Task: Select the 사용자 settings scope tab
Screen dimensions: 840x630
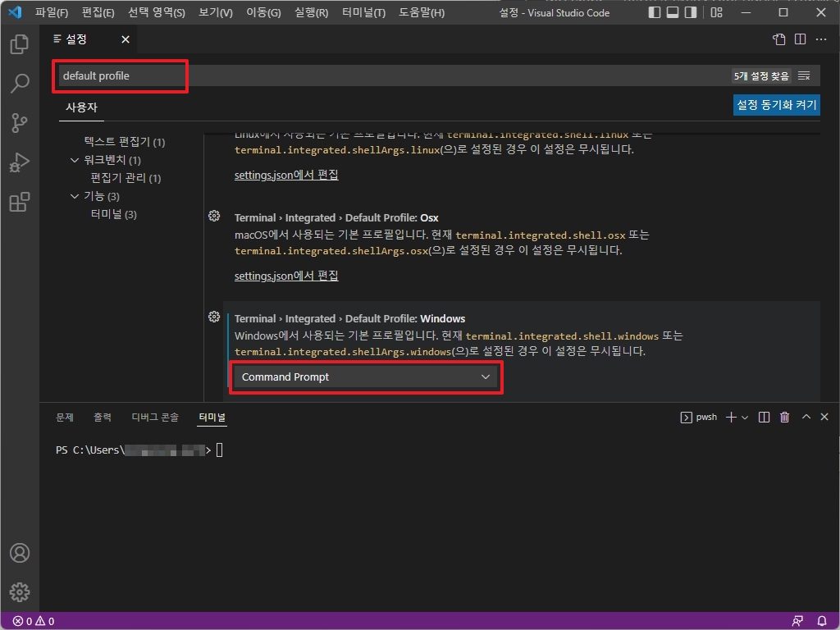Action: click(81, 107)
